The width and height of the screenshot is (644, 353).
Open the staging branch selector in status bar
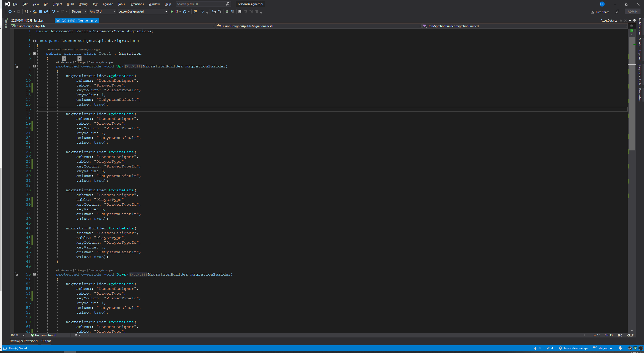tap(603, 348)
